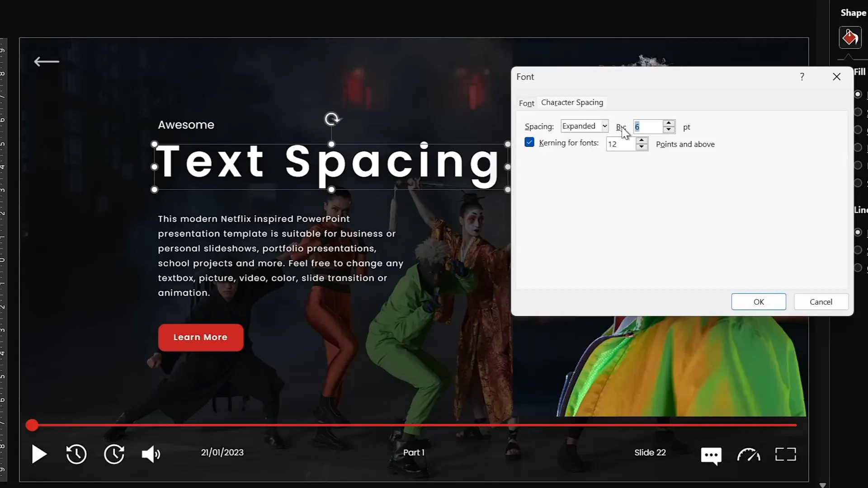This screenshot has width=868, height=488.
Task: Click the play icon on the slide
Action: (x=39, y=454)
